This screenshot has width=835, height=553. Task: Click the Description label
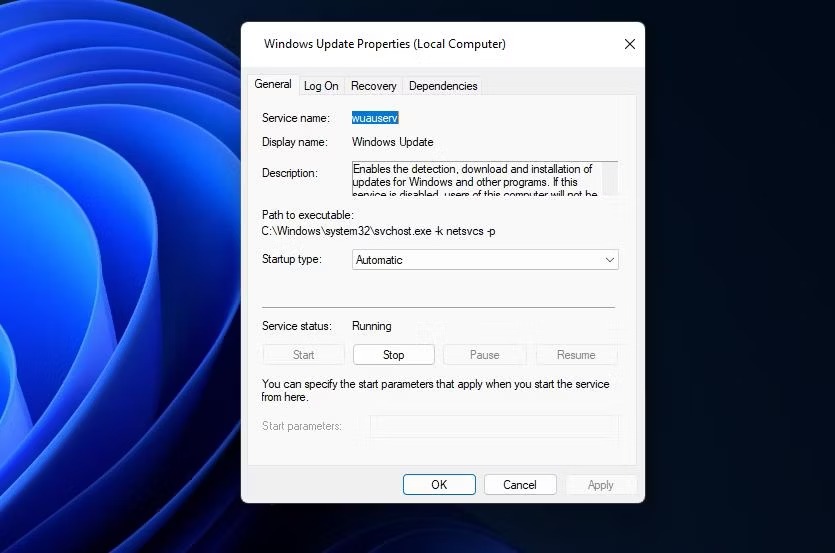[x=290, y=173]
